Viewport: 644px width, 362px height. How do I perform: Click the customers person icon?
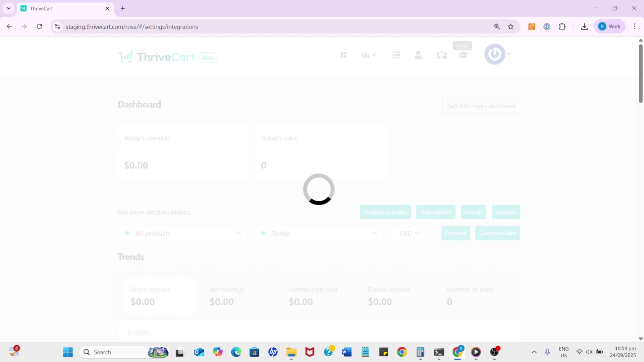click(418, 55)
